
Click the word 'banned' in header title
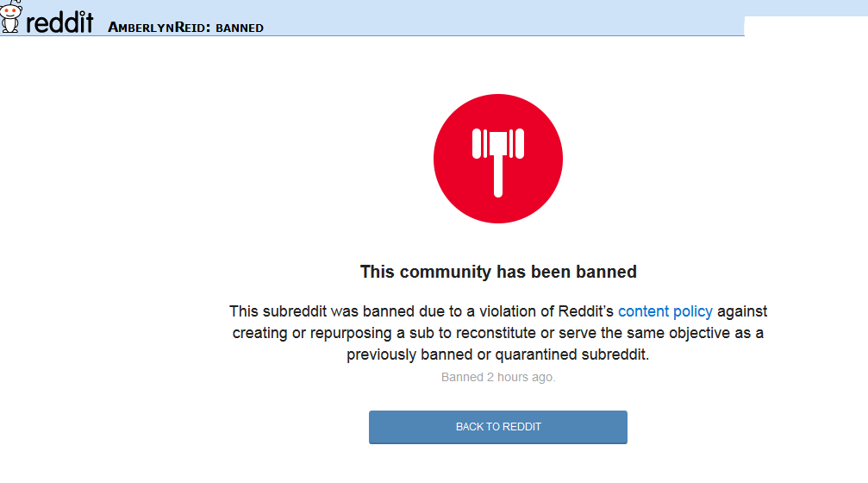240,28
